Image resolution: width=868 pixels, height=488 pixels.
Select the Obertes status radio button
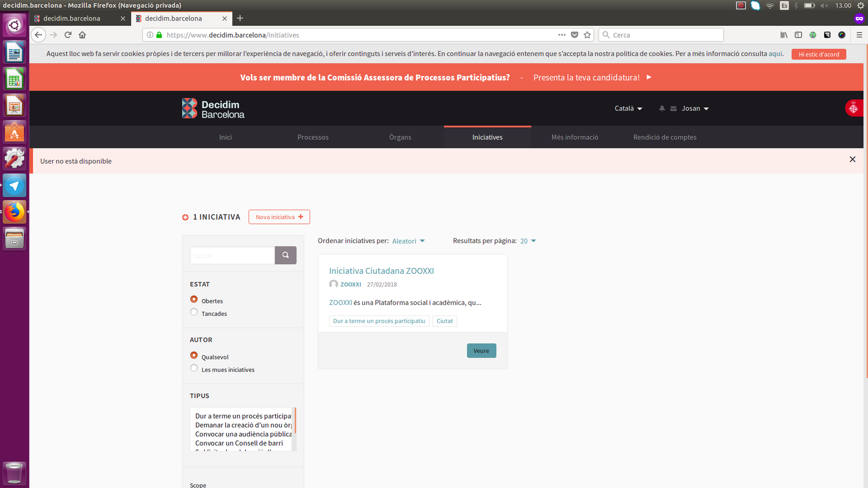point(194,300)
